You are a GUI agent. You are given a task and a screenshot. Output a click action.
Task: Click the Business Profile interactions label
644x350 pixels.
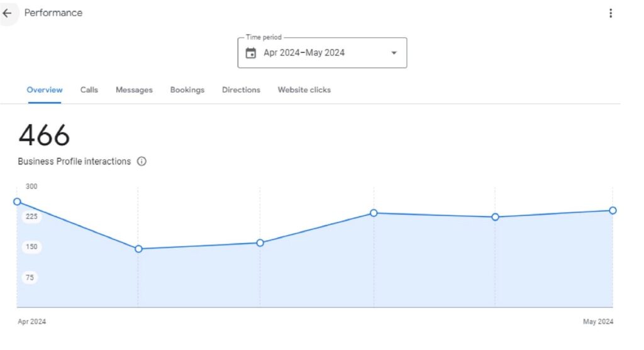[74, 161]
